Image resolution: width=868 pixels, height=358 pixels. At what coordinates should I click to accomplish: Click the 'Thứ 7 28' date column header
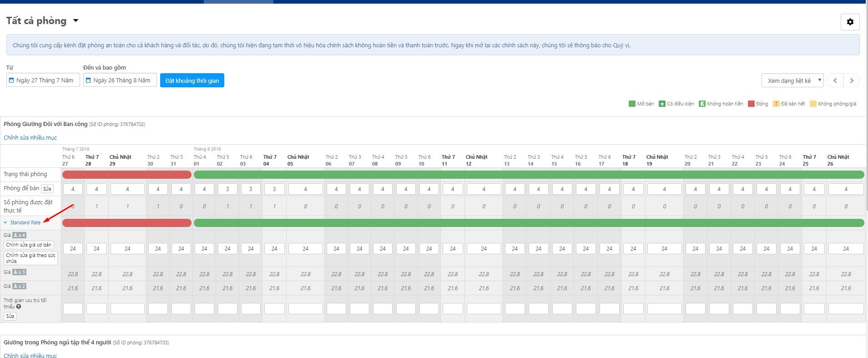(92, 160)
